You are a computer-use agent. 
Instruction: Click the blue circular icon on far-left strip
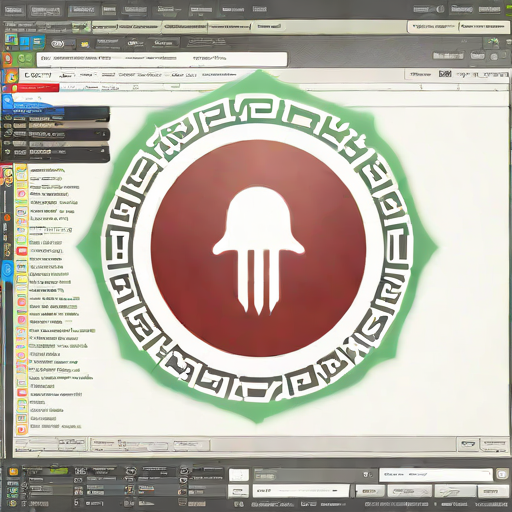point(7,269)
